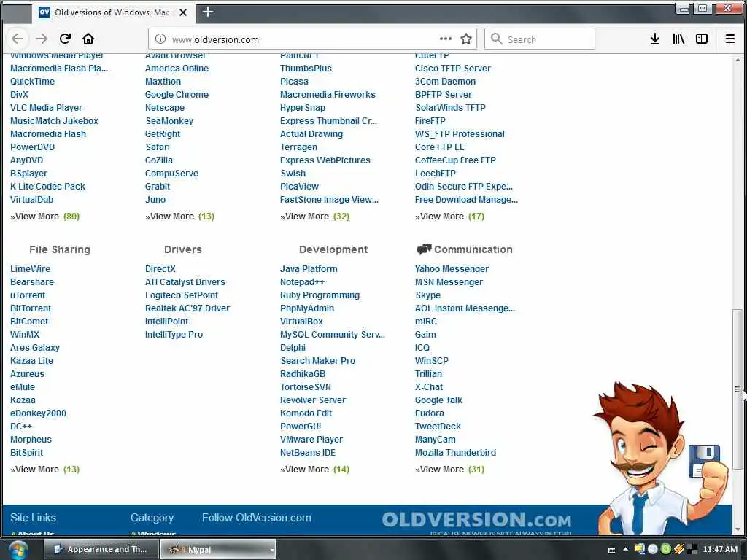Open the downloads arrow icon
This screenshot has height=560, width=747.
[655, 39]
